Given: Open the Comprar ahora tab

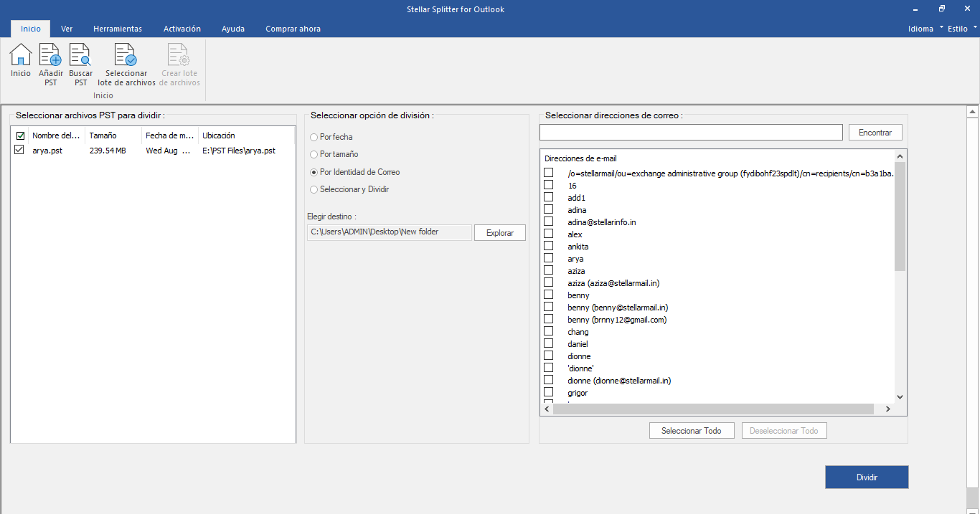Looking at the screenshot, I should (293, 29).
